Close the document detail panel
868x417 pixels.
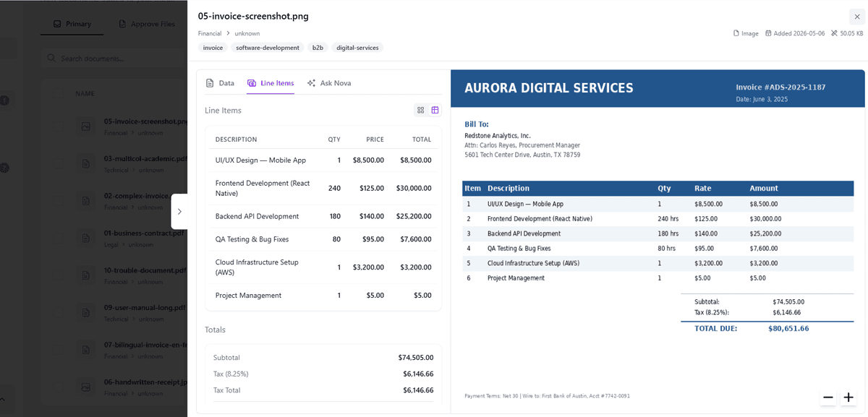[x=856, y=17]
